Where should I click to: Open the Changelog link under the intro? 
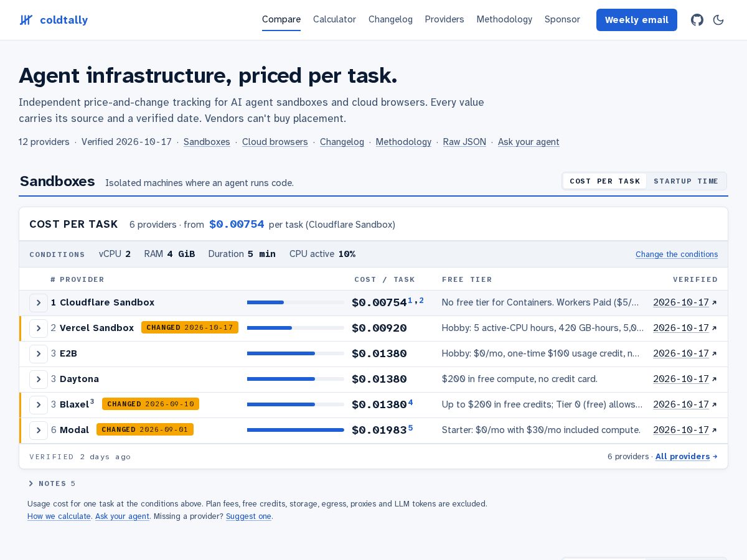(x=342, y=142)
